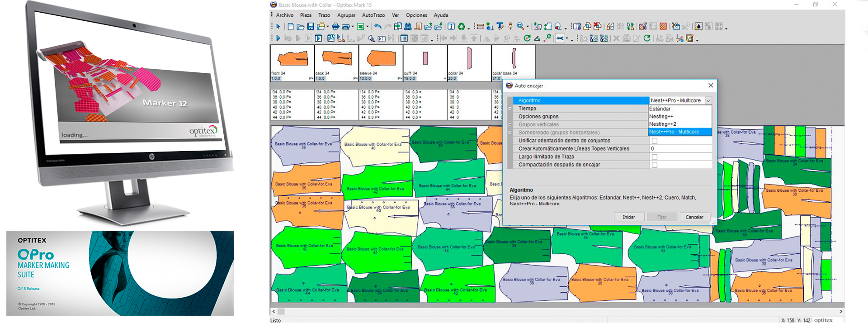Open the Pieza menu

pos(306,15)
